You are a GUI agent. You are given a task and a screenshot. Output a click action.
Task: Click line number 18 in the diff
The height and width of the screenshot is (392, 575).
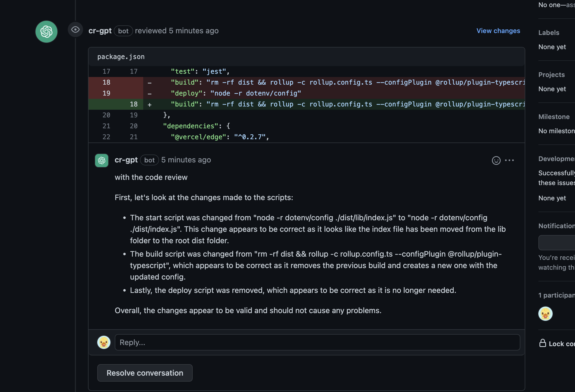[106, 82]
